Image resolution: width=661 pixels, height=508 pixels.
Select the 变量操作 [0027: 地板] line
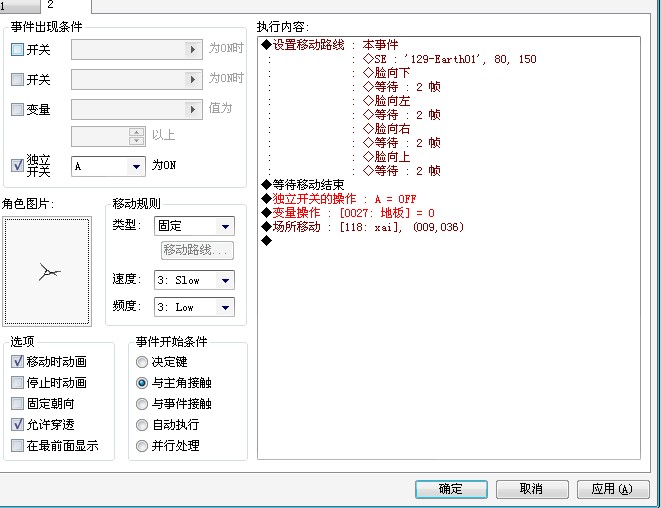pos(449,213)
